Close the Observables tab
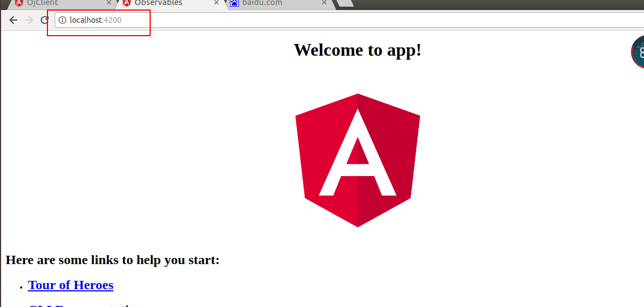The height and width of the screenshot is (307, 644). click(217, 2)
